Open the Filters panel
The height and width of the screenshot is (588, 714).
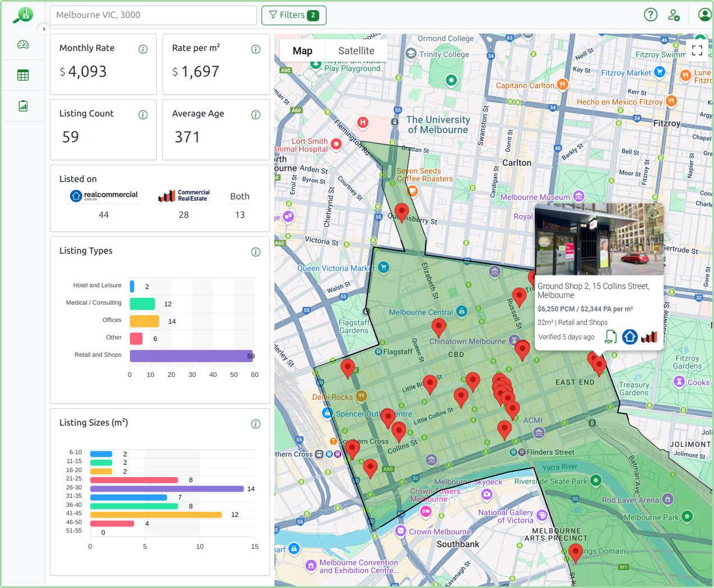tap(293, 15)
